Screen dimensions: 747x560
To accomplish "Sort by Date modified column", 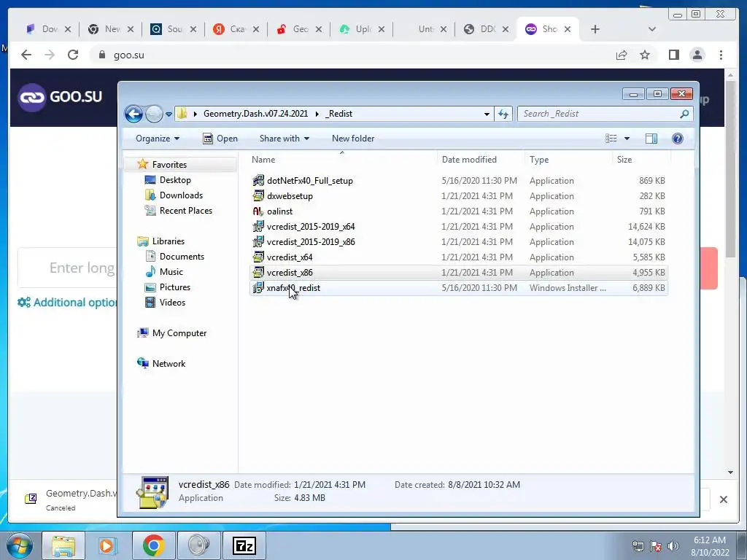I will pyautogui.click(x=481, y=160).
